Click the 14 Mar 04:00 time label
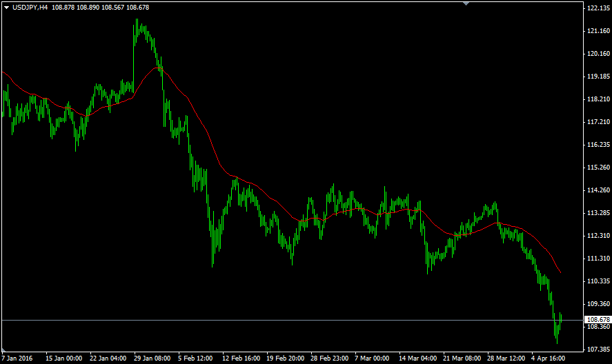This screenshot has height=364, width=612. click(x=417, y=358)
